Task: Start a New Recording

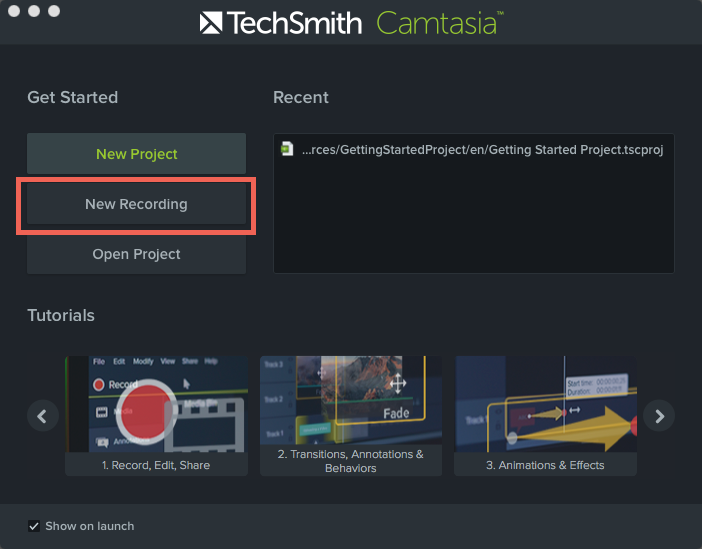Action: [x=137, y=204]
